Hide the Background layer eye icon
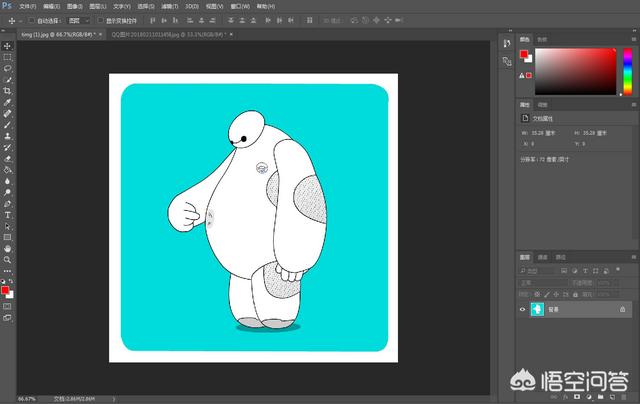Image resolution: width=640 pixels, height=404 pixels. tap(522, 309)
